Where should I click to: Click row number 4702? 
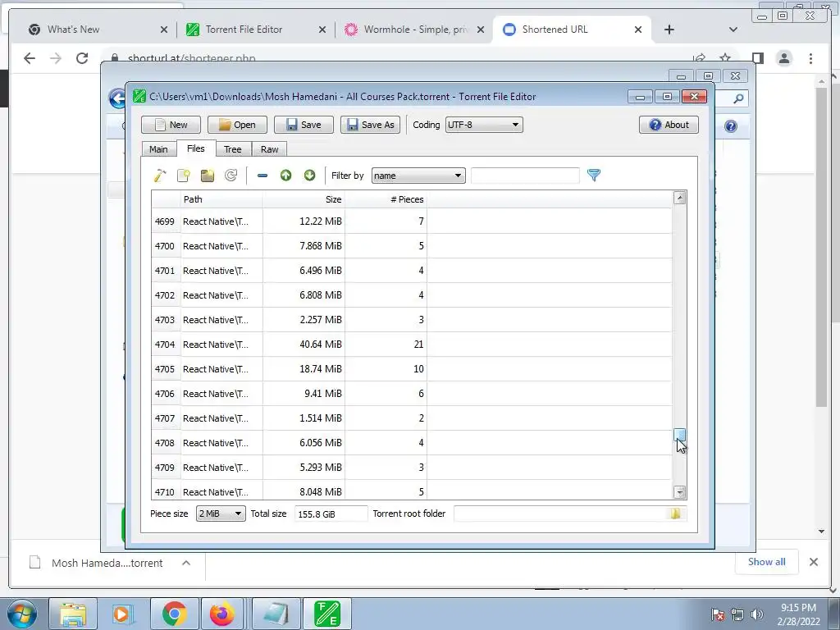[x=166, y=295]
